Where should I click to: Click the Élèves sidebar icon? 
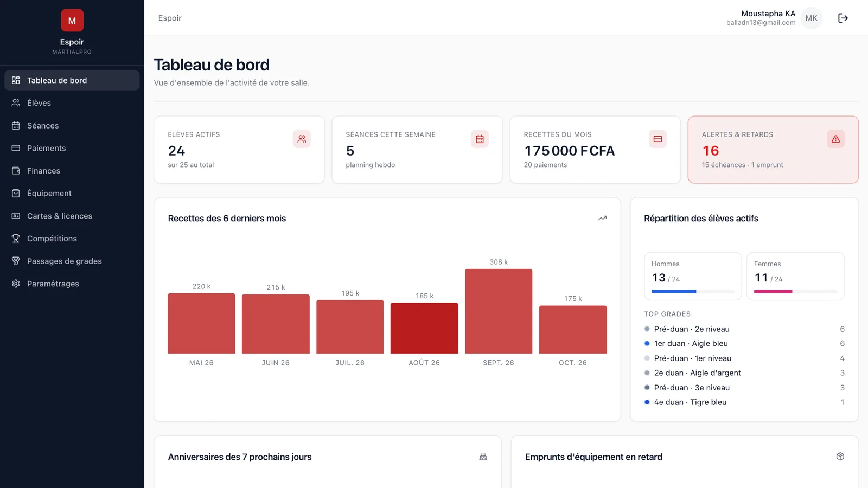(x=16, y=102)
